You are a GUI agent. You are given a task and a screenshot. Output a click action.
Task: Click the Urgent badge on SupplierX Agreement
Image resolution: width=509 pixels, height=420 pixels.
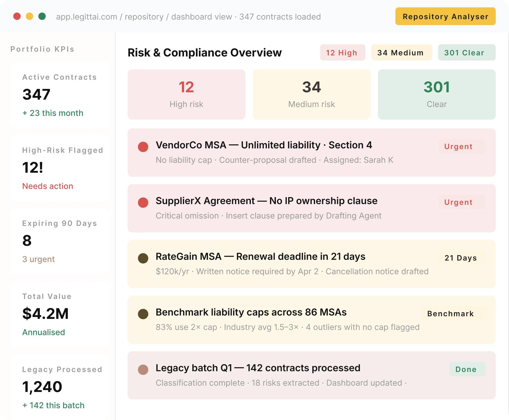pyautogui.click(x=458, y=202)
